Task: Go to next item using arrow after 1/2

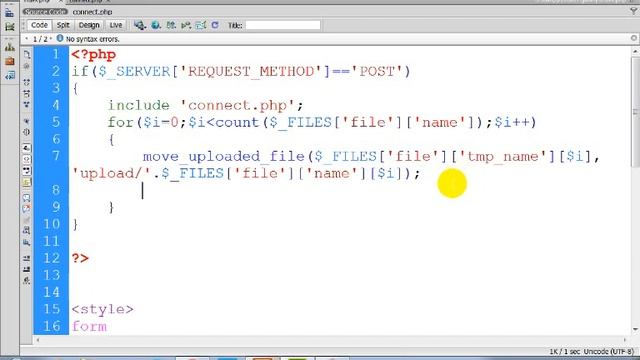Action: (x=51, y=39)
